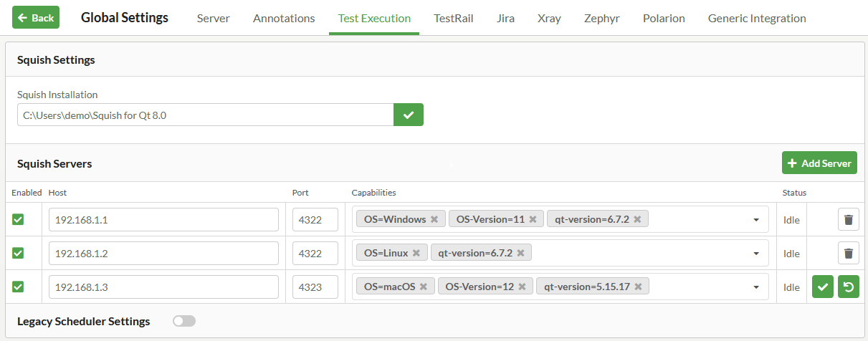Toggle Enabled checkbox for server 192.168.1.3

pos(18,287)
